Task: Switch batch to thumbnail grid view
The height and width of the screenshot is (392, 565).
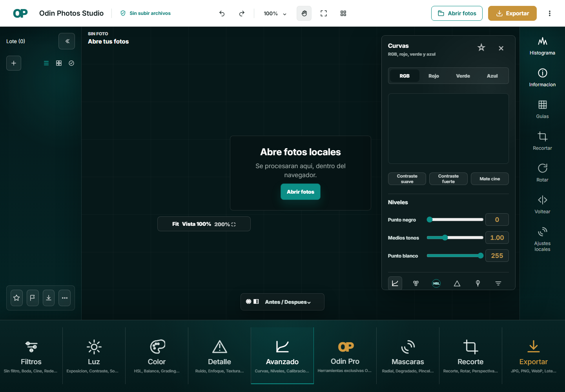Action: pyautogui.click(x=59, y=63)
